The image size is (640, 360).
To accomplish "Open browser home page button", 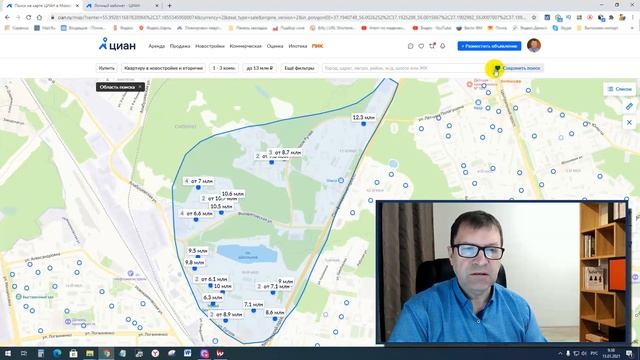I will coord(39,18).
